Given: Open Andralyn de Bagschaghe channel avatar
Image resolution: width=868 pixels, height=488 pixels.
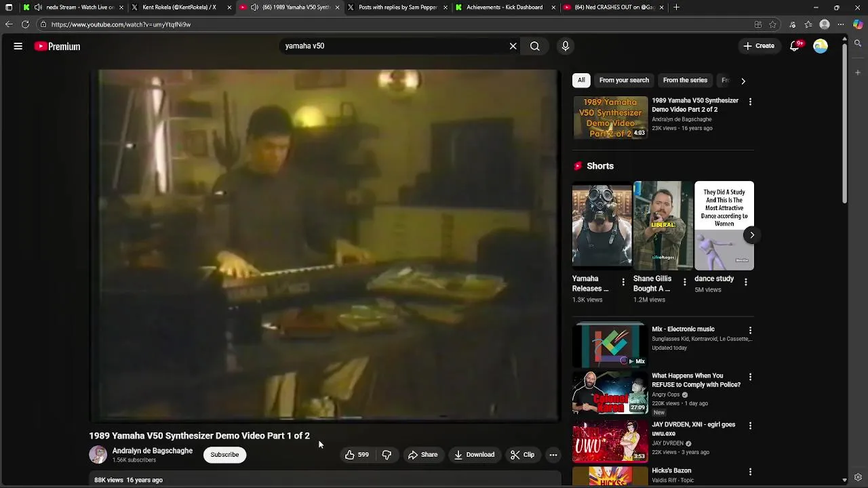Looking at the screenshot, I should tap(98, 455).
